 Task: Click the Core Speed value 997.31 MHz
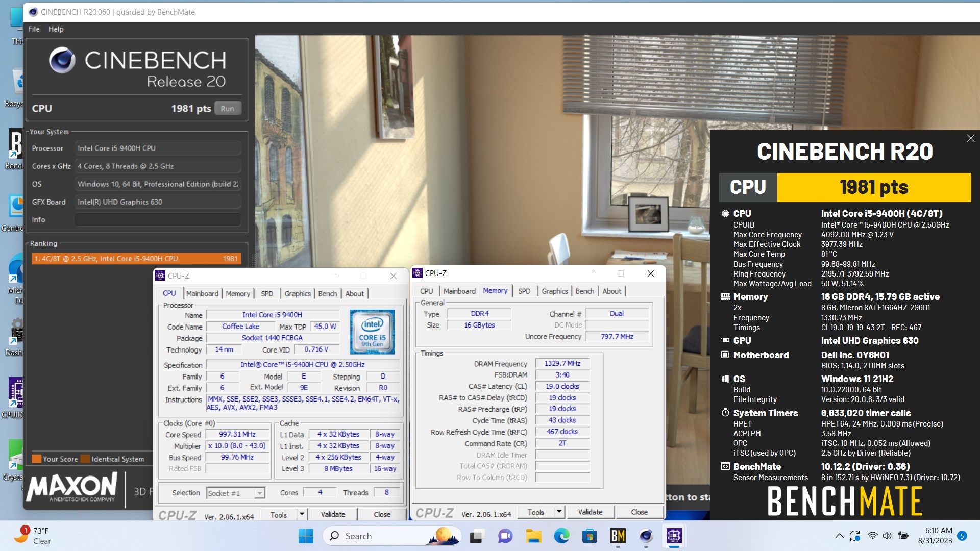coord(237,434)
